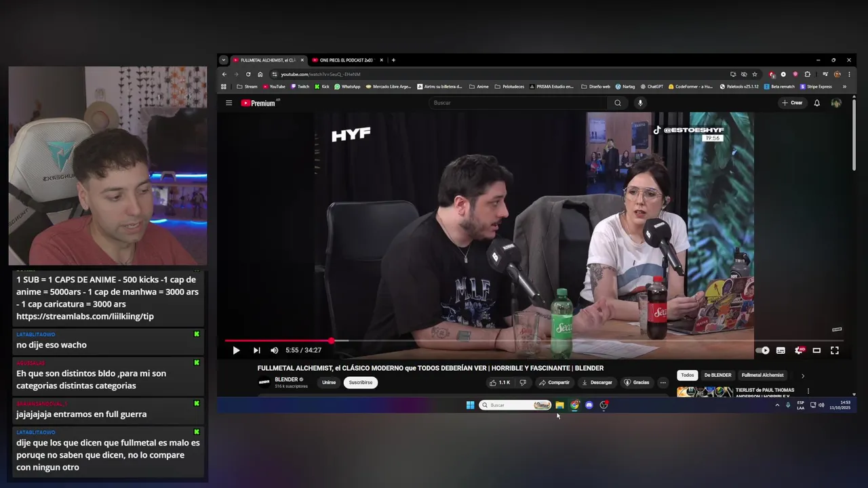Select the De BLENDER filter chip

tap(717, 375)
